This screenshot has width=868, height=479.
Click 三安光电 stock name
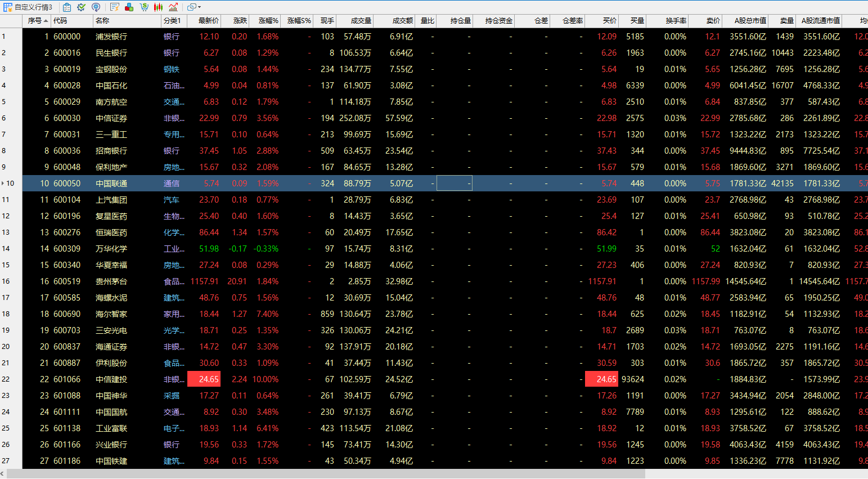tap(111, 330)
